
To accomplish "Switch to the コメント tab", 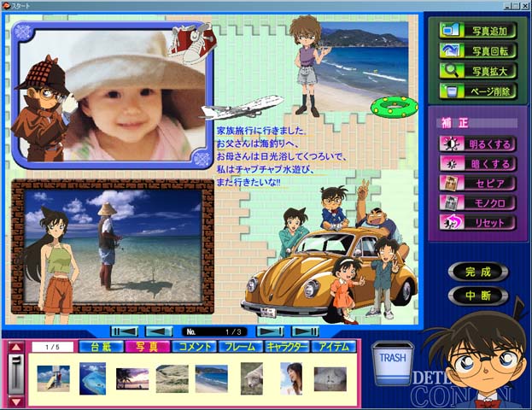I will tap(194, 347).
